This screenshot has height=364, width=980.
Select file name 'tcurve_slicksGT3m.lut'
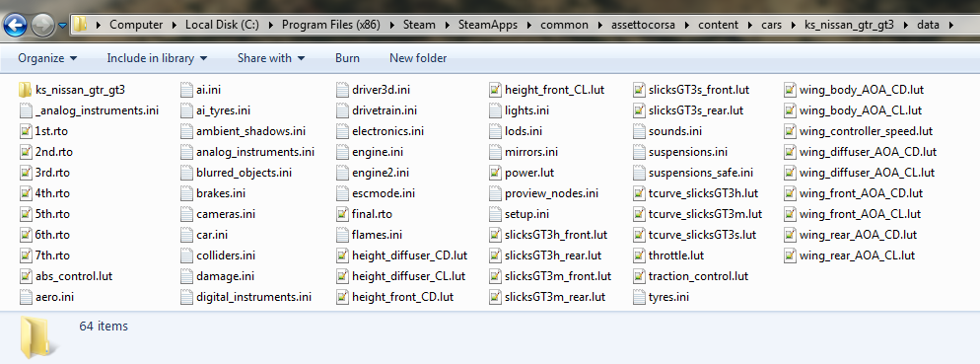click(706, 214)
